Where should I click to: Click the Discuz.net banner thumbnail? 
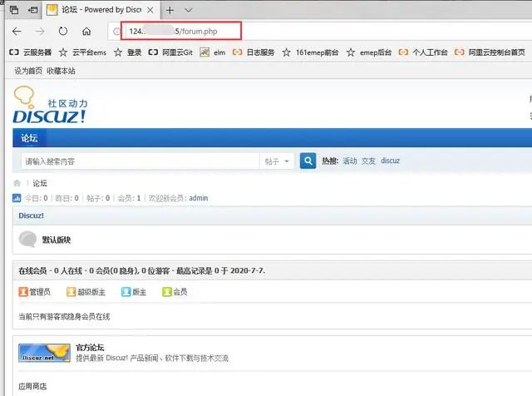tap(44, 353)
